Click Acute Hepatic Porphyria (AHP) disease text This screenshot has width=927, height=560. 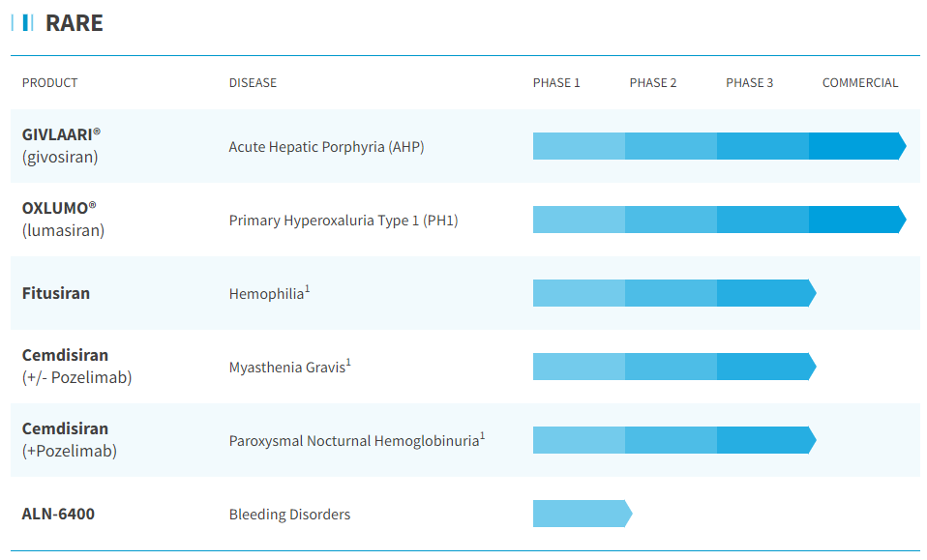coord(326,147)
